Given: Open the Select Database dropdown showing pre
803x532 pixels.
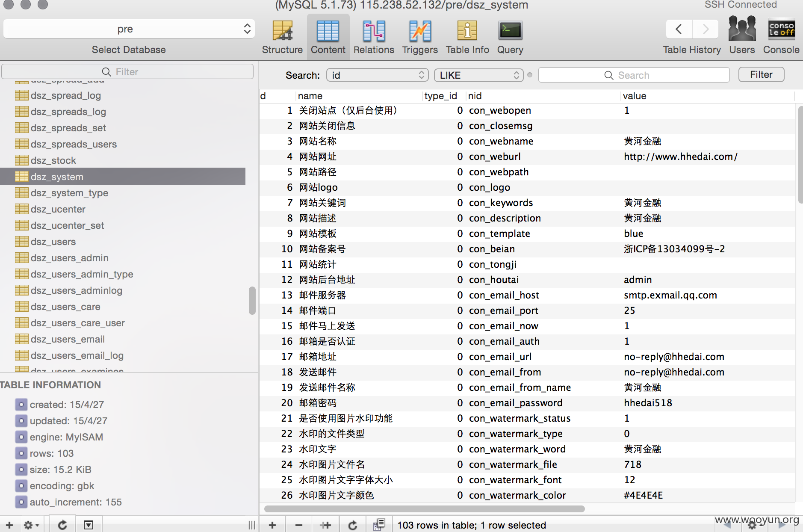Looking at the screenshot, I should coord(129,29).
